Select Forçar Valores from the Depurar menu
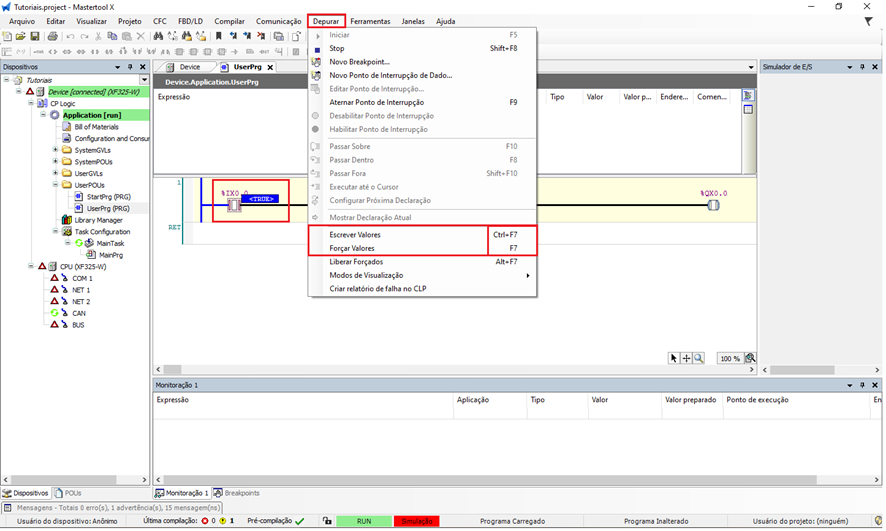Viewport: 886px width, 531px height. click(x=352, y=248)
